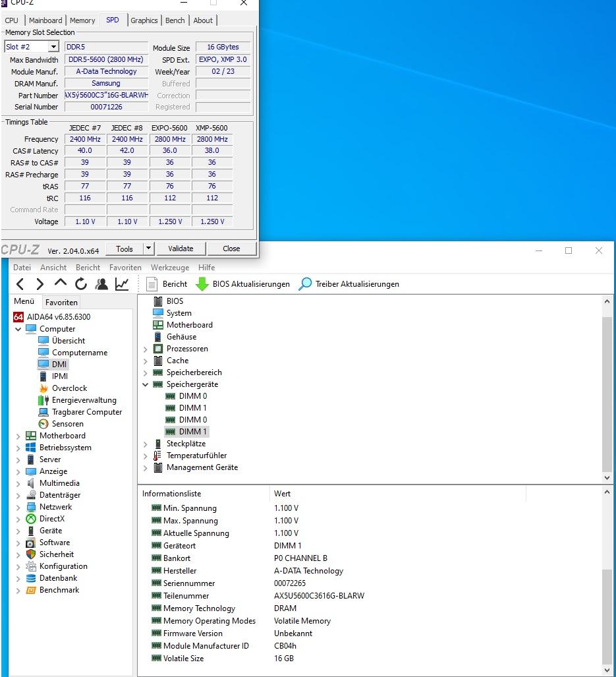Viewport: 616px width, 677px height.
Task: Switch to the CPU-Z Mainboard tab
Action: pos(45,20)
